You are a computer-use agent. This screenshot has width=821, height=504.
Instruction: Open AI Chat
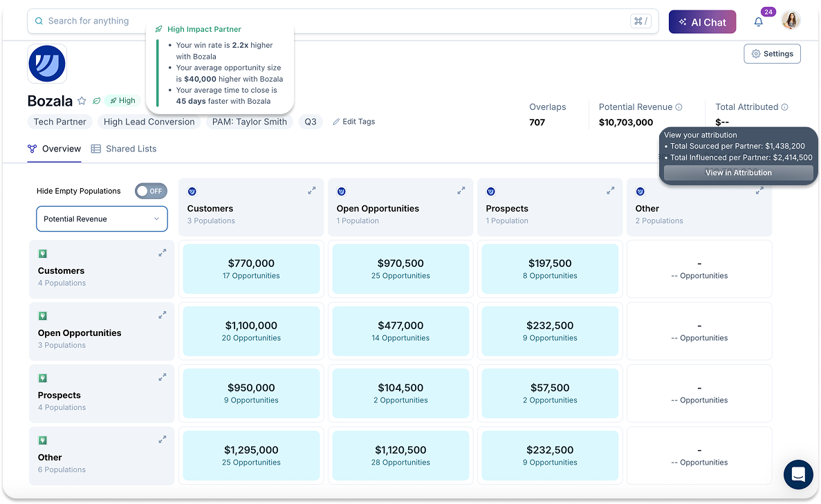click(702, 22)
